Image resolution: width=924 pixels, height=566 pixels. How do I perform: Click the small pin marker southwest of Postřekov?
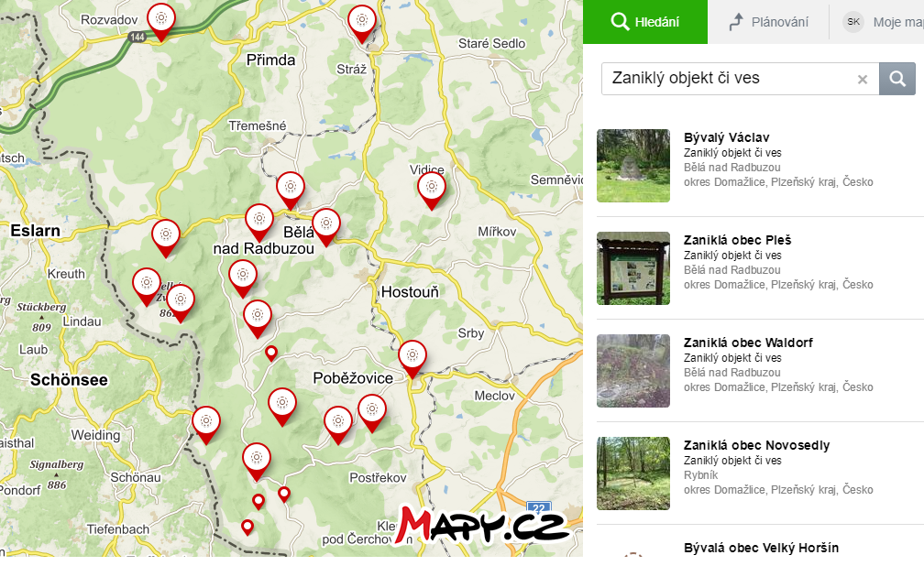(284, 494)
